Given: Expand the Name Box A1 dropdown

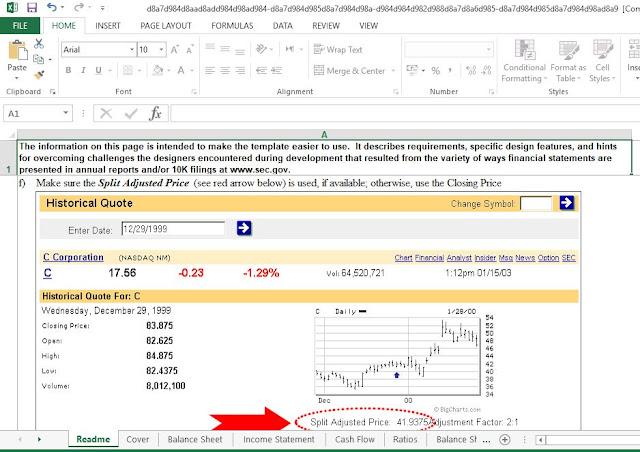Looking at the screenshot, I should click(x=65, y=113).
